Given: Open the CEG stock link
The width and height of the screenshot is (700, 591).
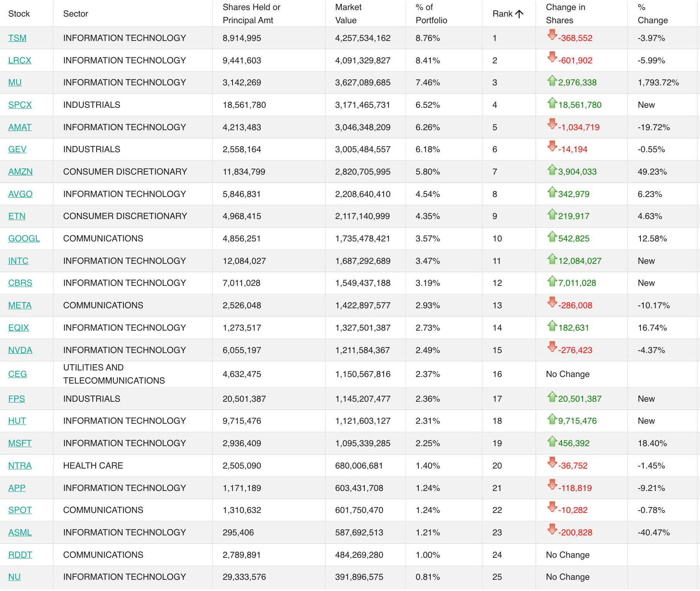Looking at the screenshot, I should coord(17,374).
